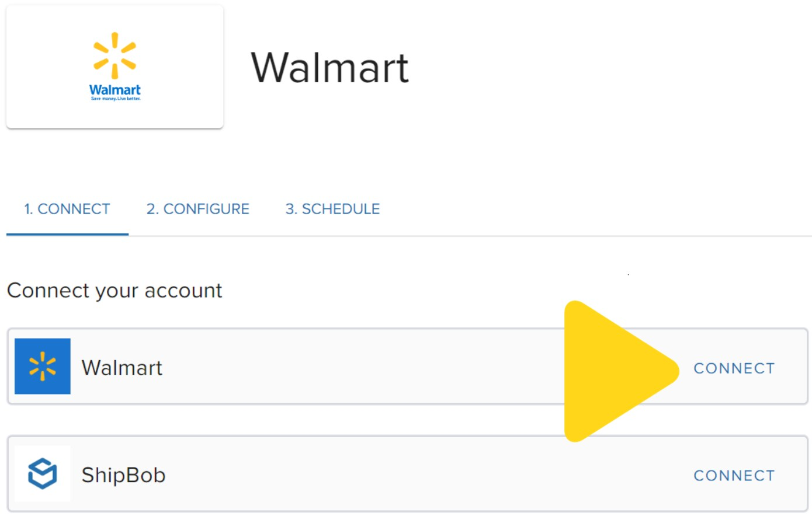Image resolution: width=812 pixels, height=516 pixels.
Task: Click the blue underline beneath the CONNECT tab
Action: [x=67, y=235]
